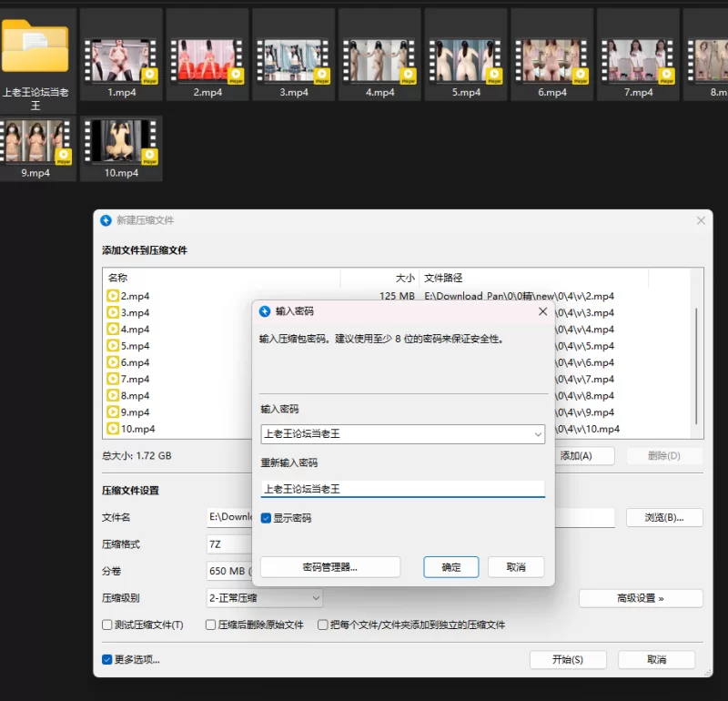Click the app icon in 输入密码 title bar
Screen dimensions: 728x701
265,311
